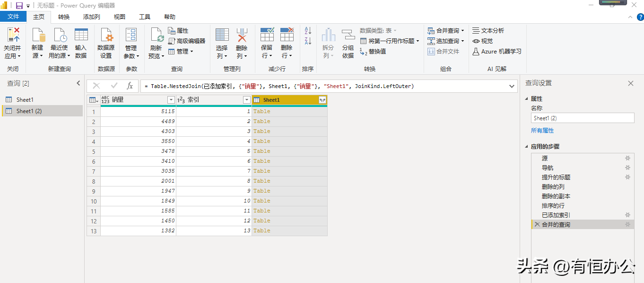The height and width of the screenshot is (283, 644).
Task: Open query Properties (属性)
Action: point(178,31)
